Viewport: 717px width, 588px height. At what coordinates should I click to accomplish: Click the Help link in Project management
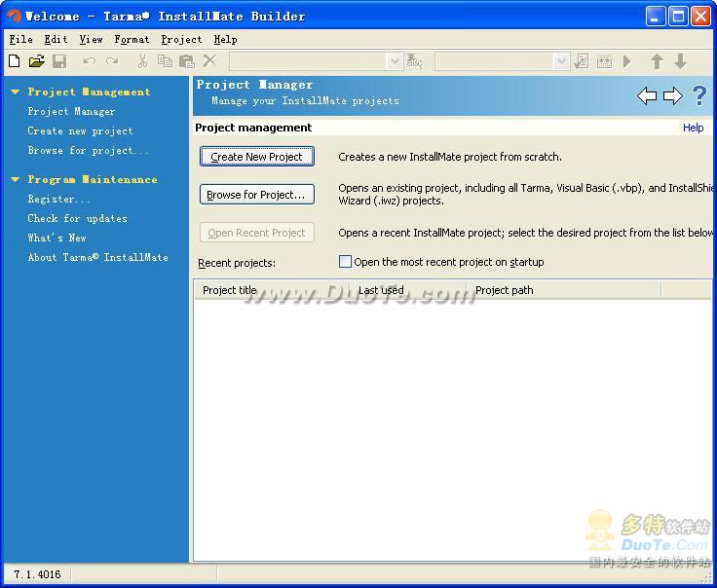pos(693,128)
